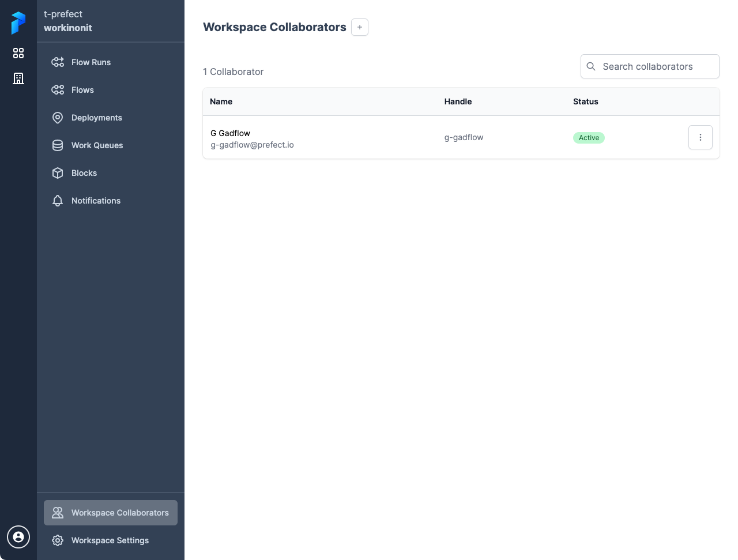Click the Flow Runs icon
The height and width of the screenshot is (560, 738).
tap(58, 62)
